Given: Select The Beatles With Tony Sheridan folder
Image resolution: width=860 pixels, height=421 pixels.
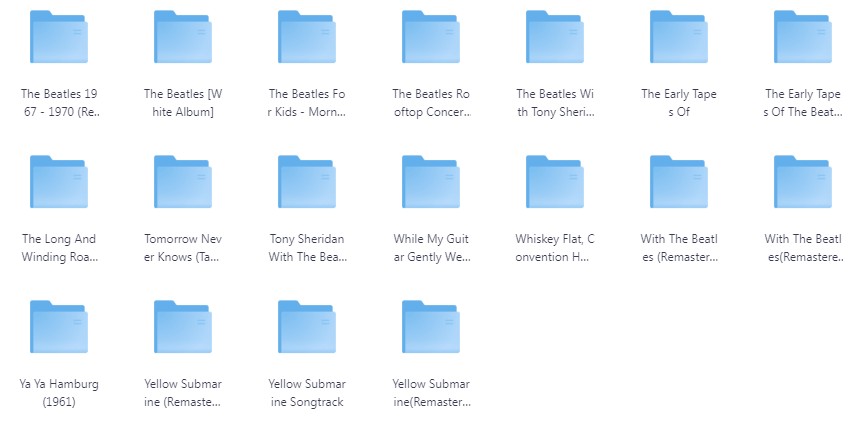Looking at the screenshot, I should (555, 37).
